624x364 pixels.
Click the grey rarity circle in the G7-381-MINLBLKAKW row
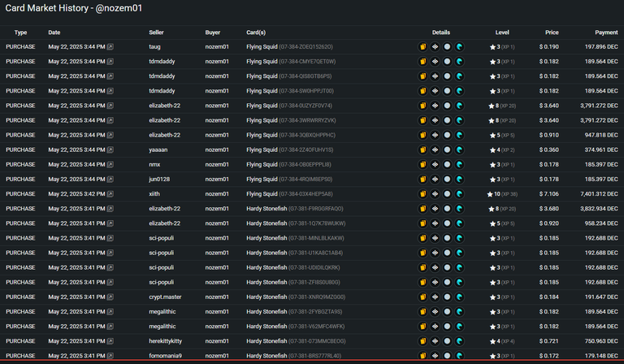coord(448,238)
